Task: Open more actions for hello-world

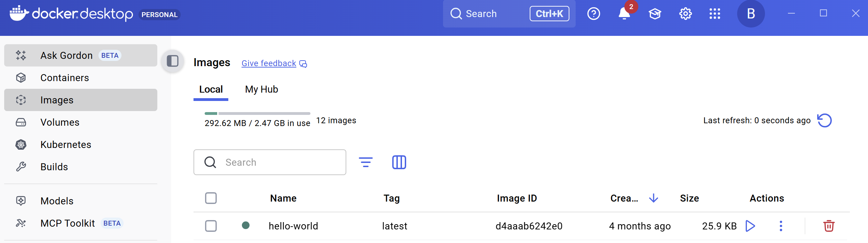Action: coord(781,226)
